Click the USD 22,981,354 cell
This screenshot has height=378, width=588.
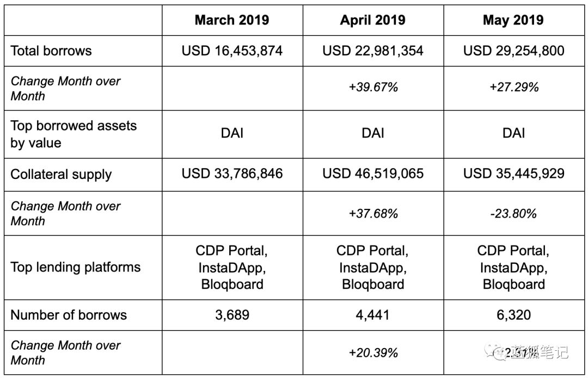tap(373, 51)
